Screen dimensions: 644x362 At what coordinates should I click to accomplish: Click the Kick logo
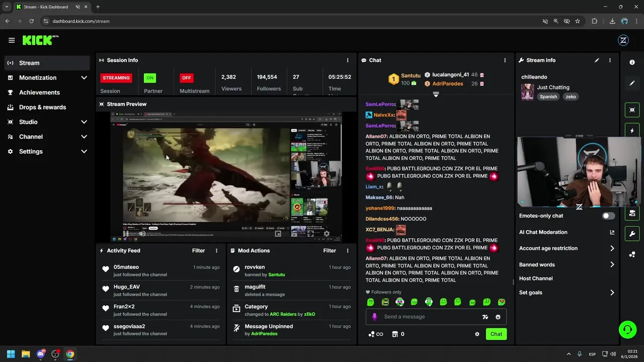click(x=40, y=40)
